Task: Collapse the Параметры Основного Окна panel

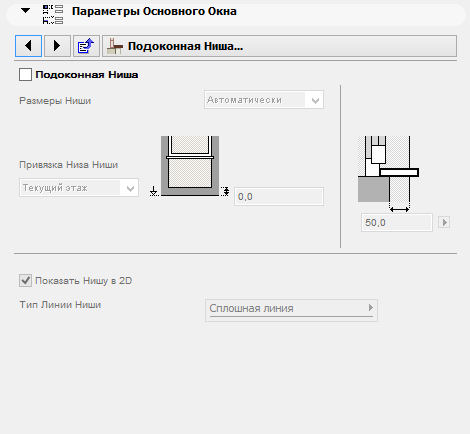Action: click(25, 11)
